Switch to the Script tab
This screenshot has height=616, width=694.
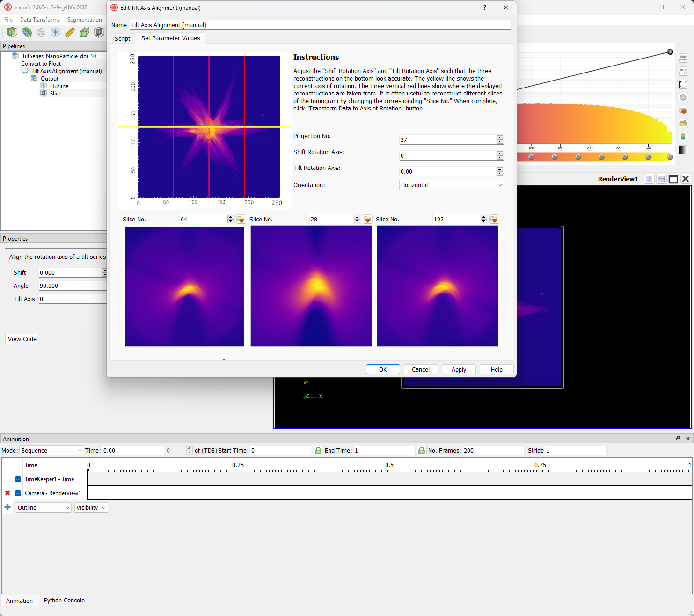pyautogui.click(x=122, y=38)
